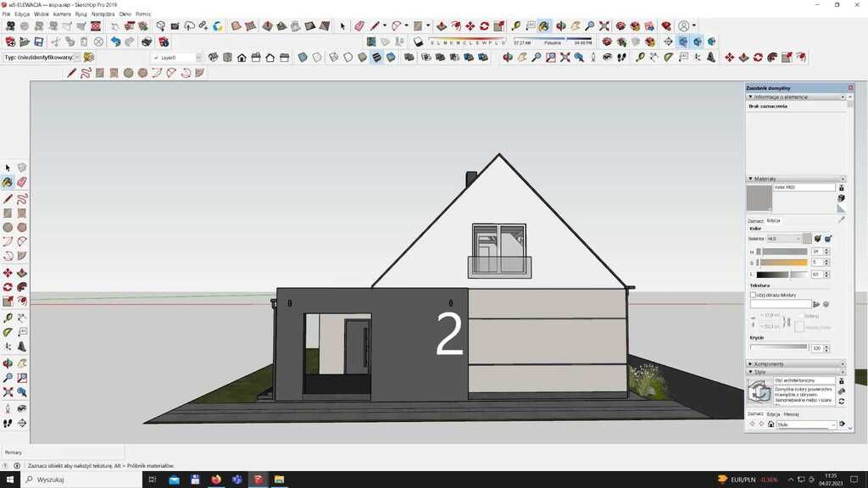
Task: Adjust the Krycie opacity slider
Action: click(779, 347)
